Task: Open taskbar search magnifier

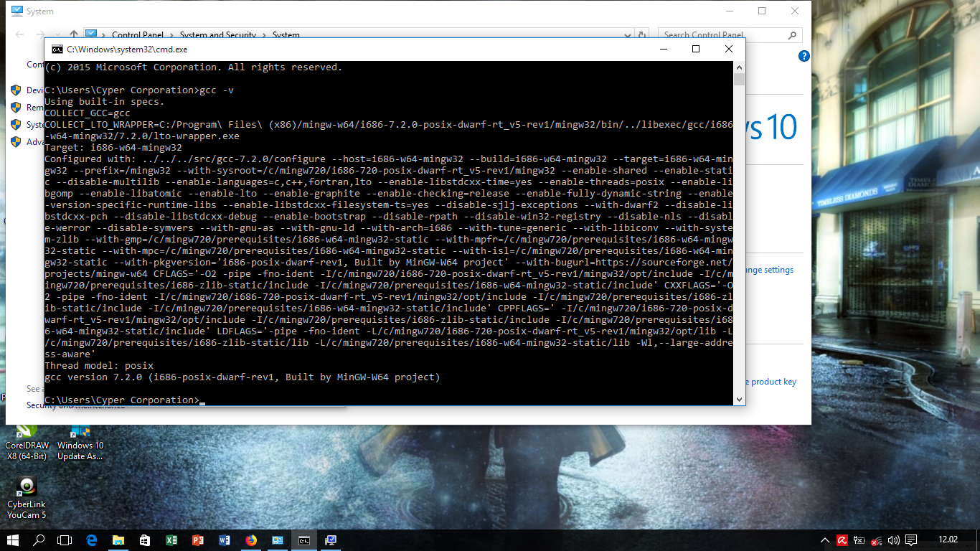Action: coord(39,540)
